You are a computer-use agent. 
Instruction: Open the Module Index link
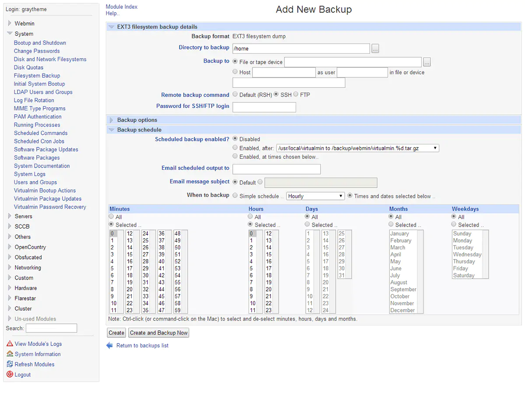pos(122,7)
